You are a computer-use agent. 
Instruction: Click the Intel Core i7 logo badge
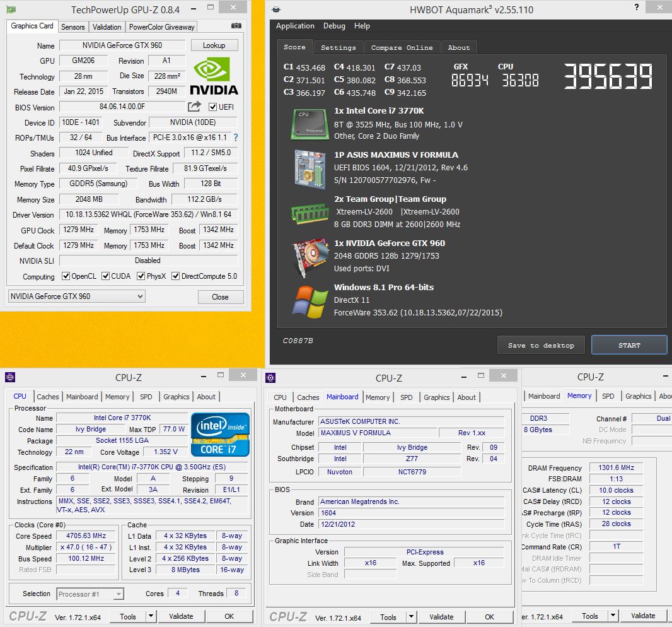(x=220, y=435)
